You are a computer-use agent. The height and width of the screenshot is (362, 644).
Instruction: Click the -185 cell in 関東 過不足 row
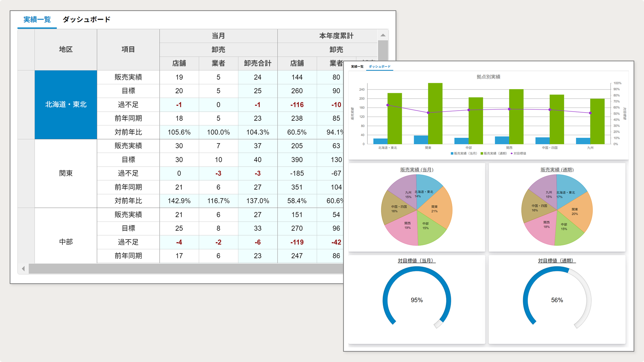point(297,174)
